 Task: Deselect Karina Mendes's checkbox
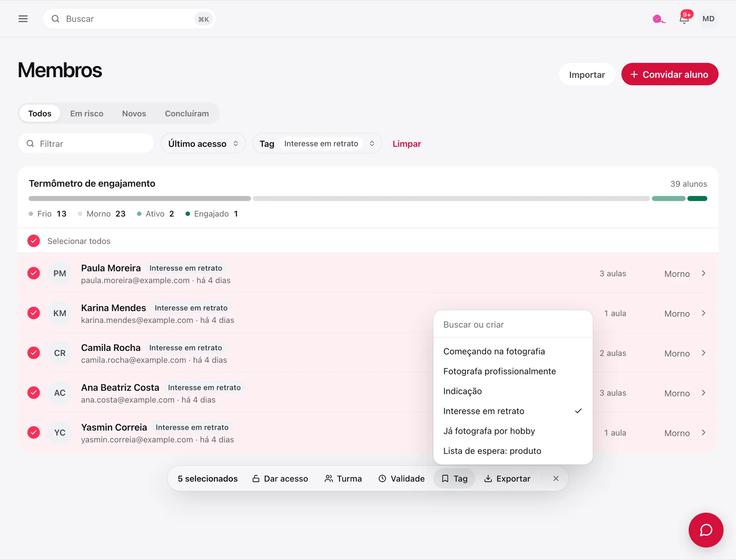coord(33,313)
